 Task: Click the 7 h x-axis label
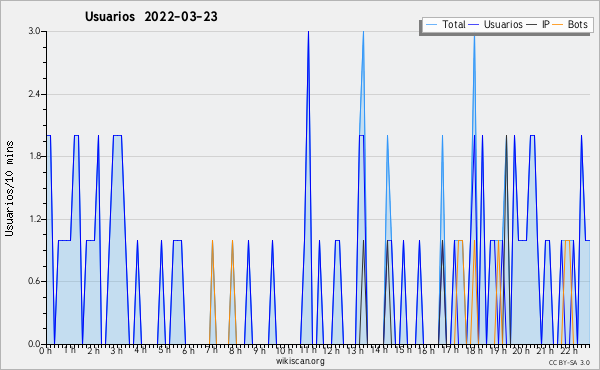coord(212,351)
